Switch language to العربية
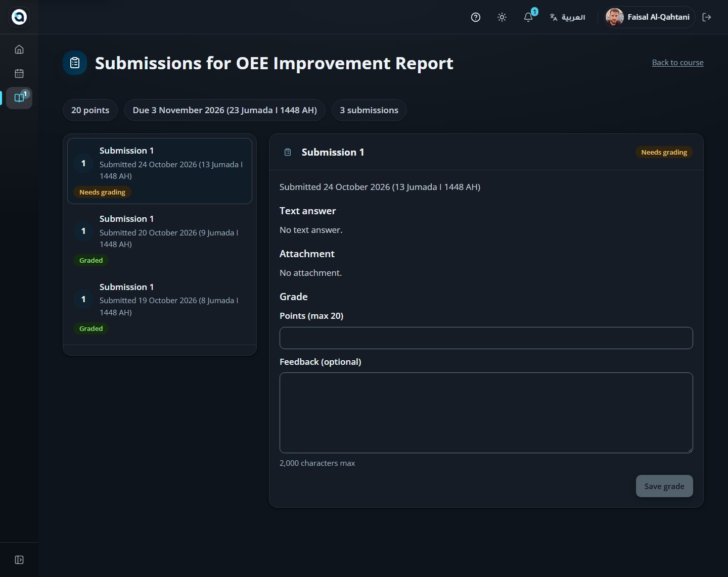Image resolution: width=728 pixels, height=577 pixels. pyautogui.click(x=567, y=17)
